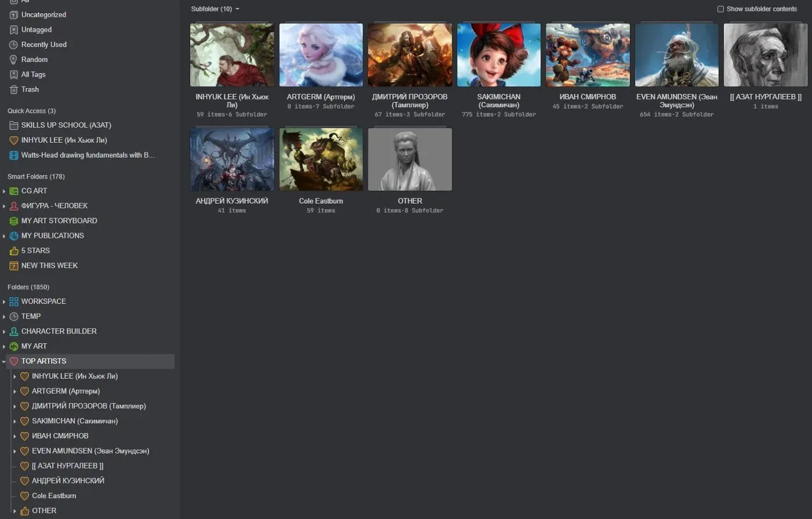Click the Trash bin icon

14,90
